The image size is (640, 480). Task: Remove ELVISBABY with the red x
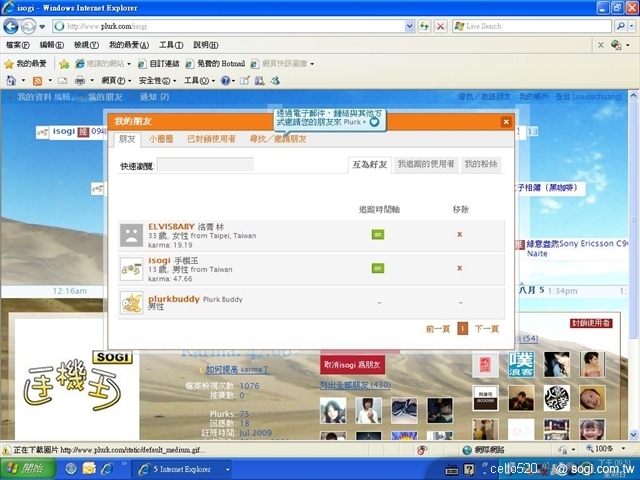[x=460, y=235]
